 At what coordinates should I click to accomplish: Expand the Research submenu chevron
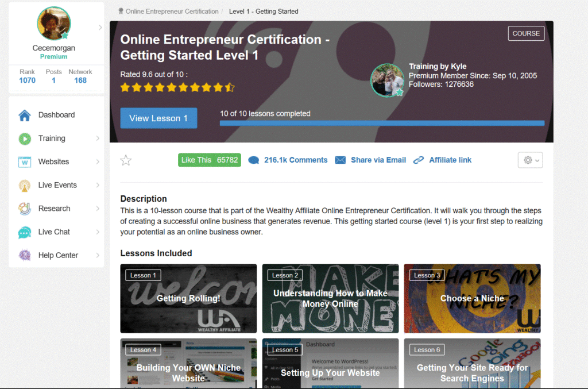(98, 209)
